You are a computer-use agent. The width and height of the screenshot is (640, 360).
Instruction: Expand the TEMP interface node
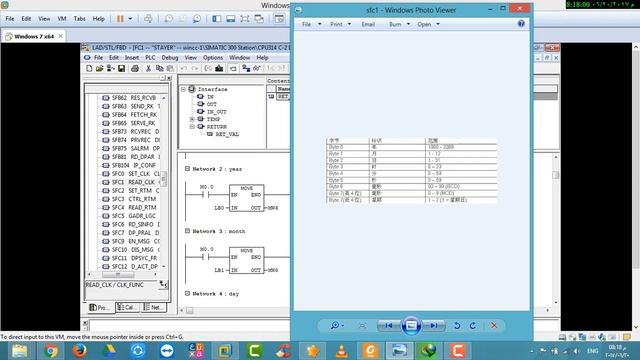[192, 119]
